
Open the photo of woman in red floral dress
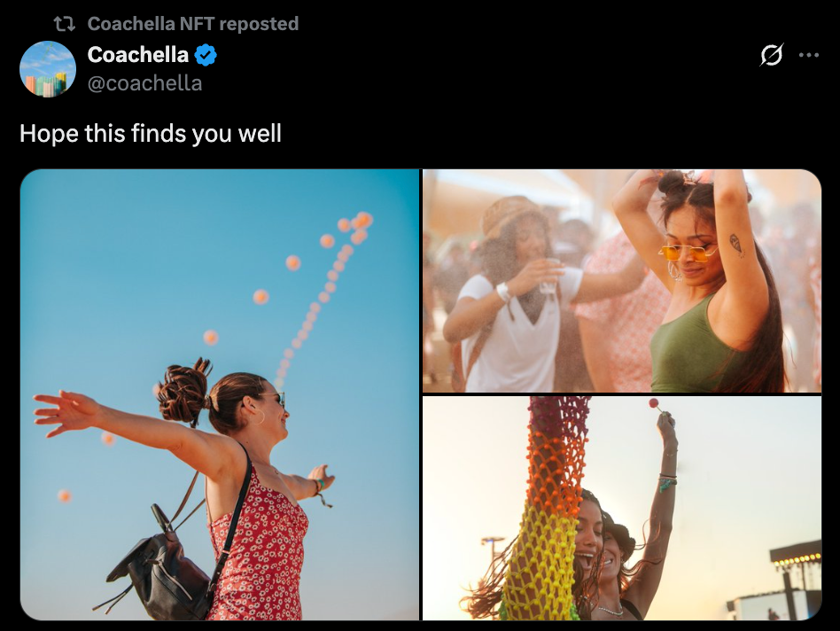220,394
